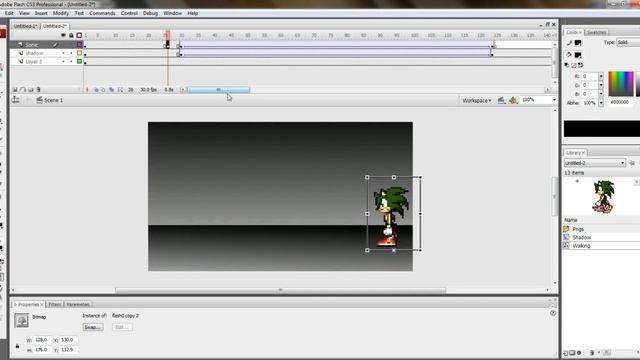Click the lock all layers padlock icon
640x360 pixels.
(71, 36)
